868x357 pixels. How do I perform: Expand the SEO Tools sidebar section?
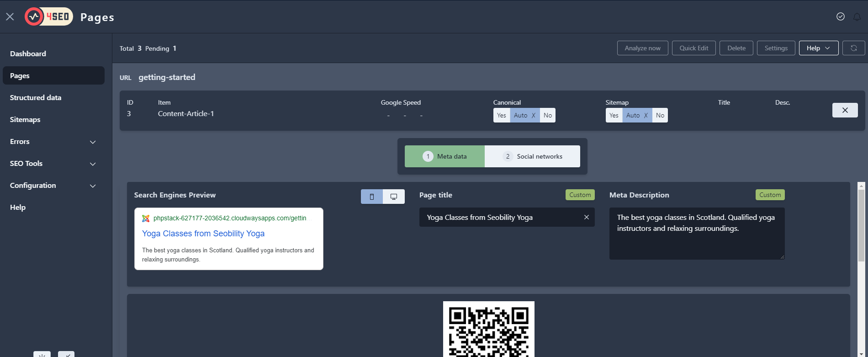click(53, 164)
